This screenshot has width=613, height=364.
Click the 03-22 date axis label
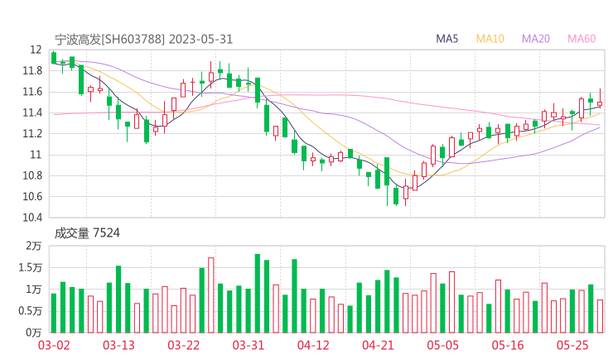(x=183, y=345)
